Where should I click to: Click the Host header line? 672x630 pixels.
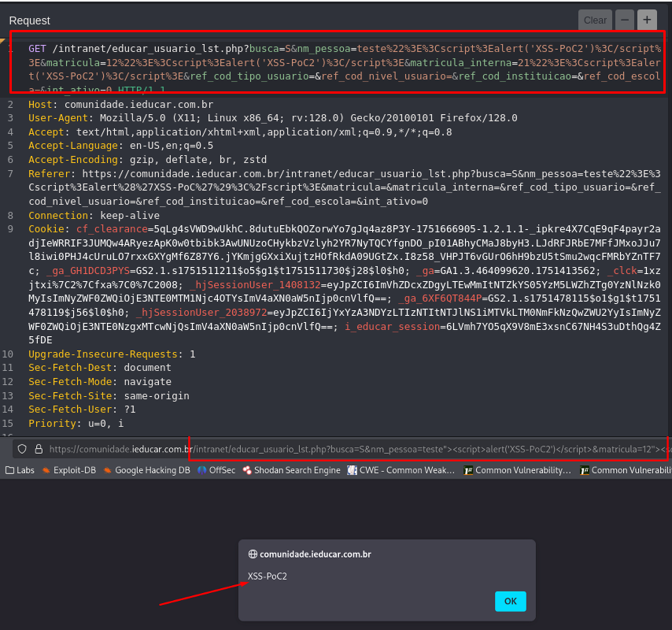coord(121,104)
